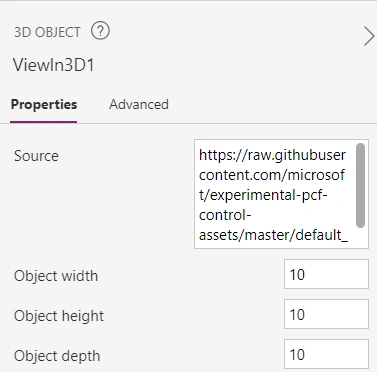Edit the Object height value
377x372 pixels.
point(326,314)
